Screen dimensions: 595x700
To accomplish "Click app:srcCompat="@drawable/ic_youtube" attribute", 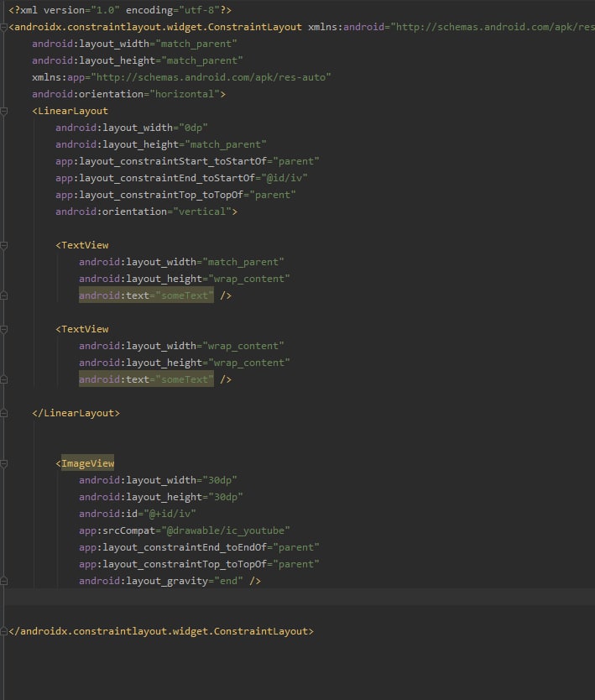I will pos(185,530).
